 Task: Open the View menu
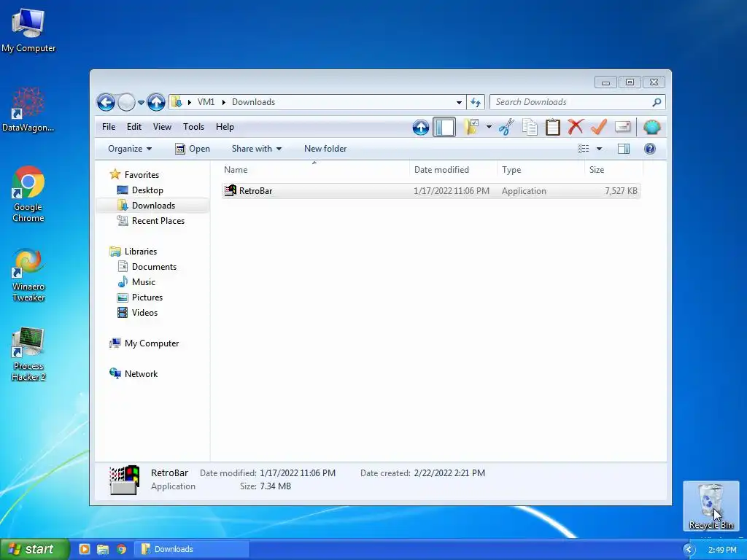point(162,127)
